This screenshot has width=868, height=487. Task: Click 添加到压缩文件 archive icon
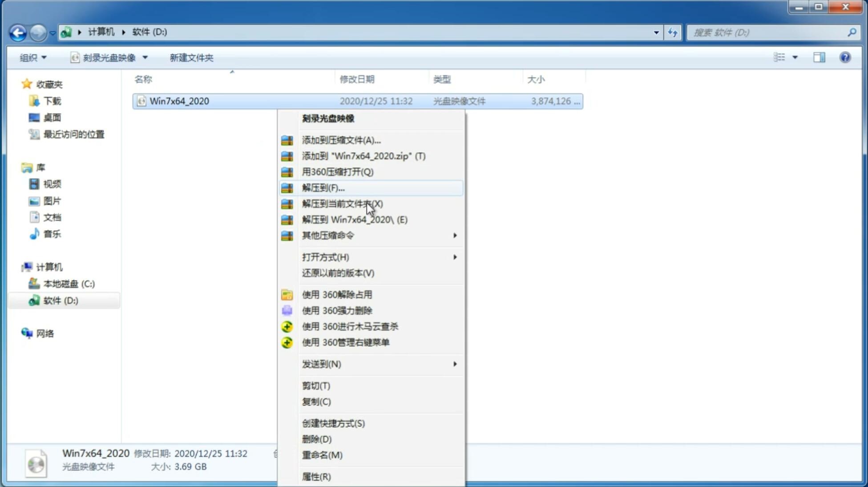point(287,140)
